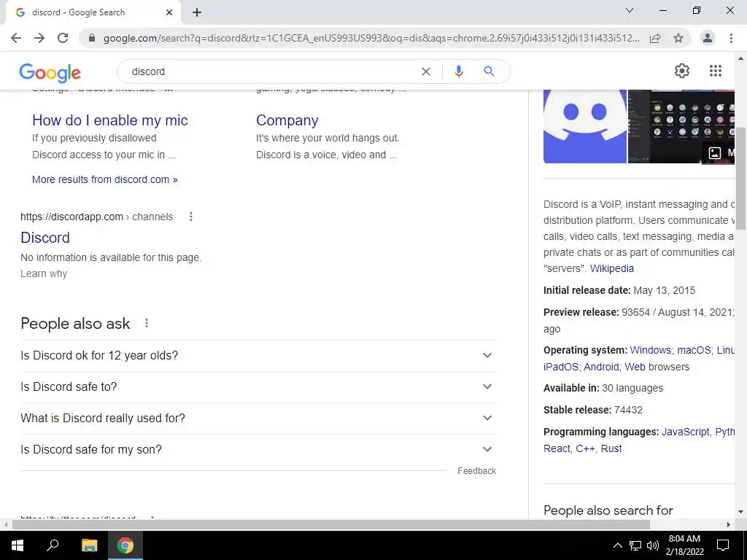The image size is (747, 560).
Task: Click the lock icon in address bar
Action: tap(92, 38)
